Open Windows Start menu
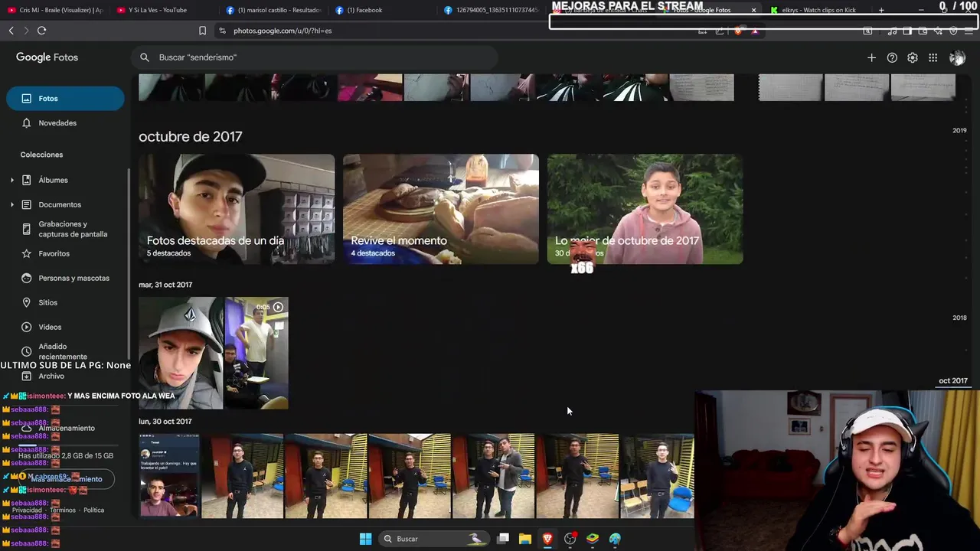The width and height of the screenshot is (980, 551). (365, 539)
